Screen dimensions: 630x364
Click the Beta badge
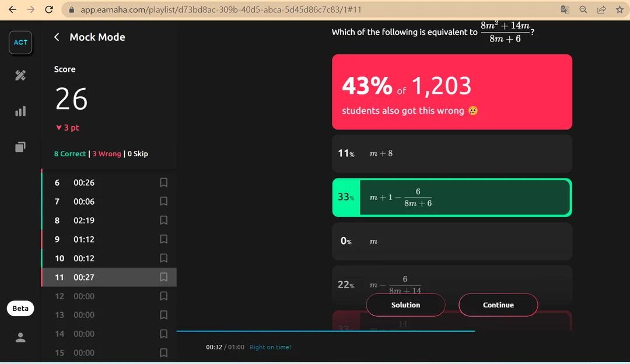(20, 309)
